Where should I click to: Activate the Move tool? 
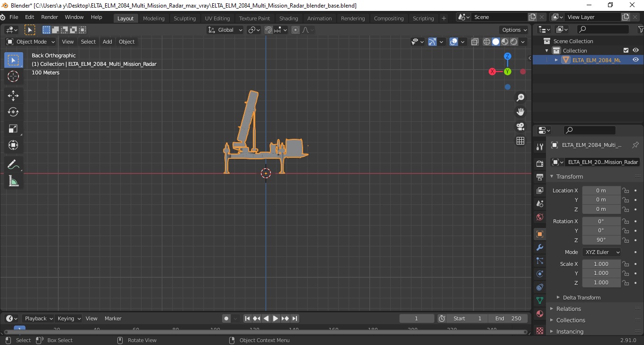[x=13, y=96]
